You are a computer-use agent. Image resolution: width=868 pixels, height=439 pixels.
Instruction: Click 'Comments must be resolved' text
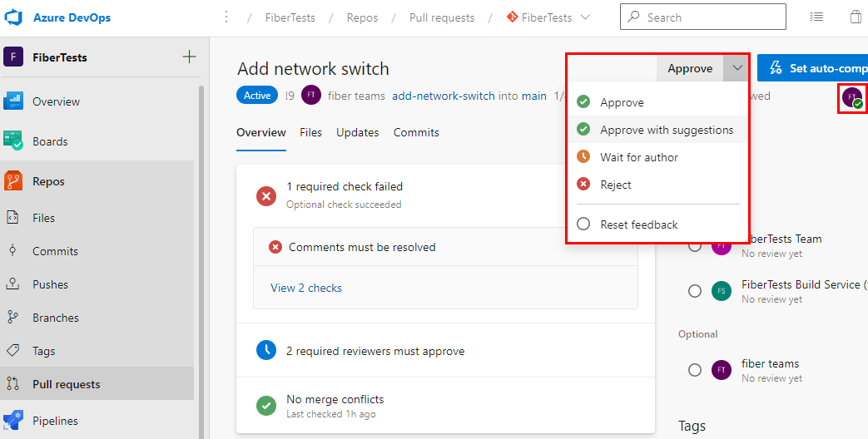(x=362, y=247)
